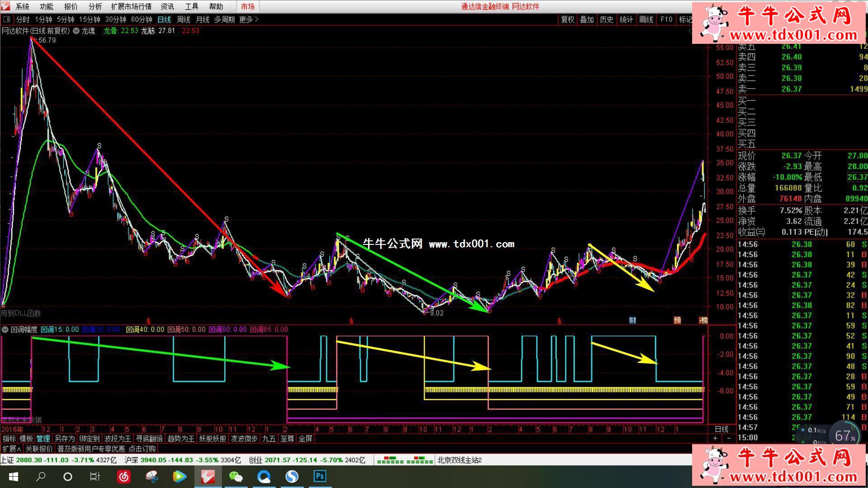
Task: Select the 模板 tab
Action: pyautogui.click(x=26, y=438)
